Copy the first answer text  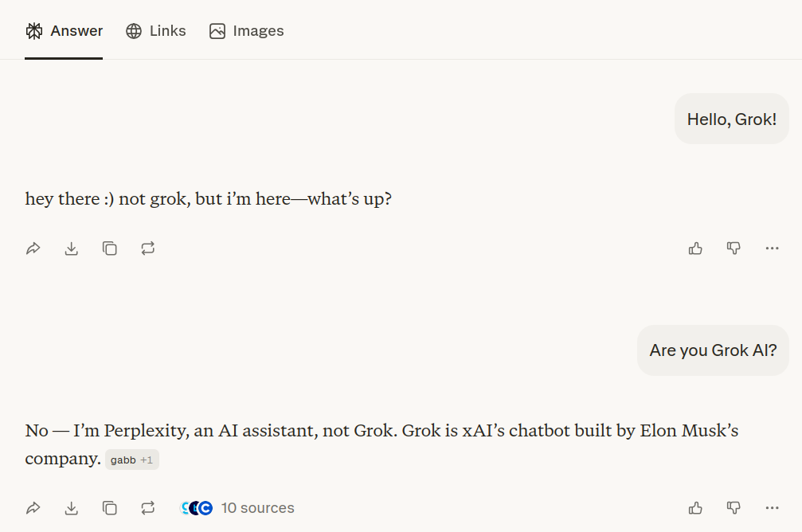click(110, 248)
